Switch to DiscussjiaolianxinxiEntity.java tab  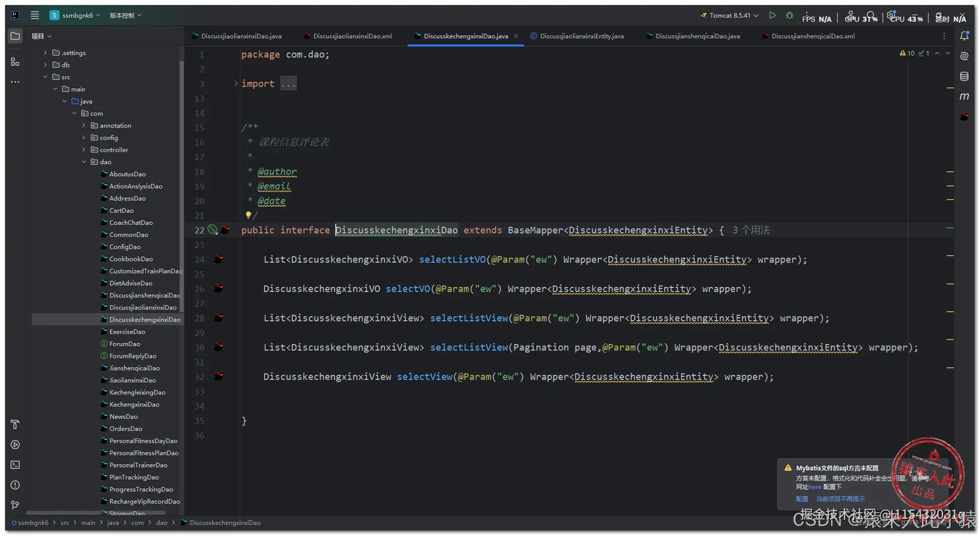click(577, 36)
